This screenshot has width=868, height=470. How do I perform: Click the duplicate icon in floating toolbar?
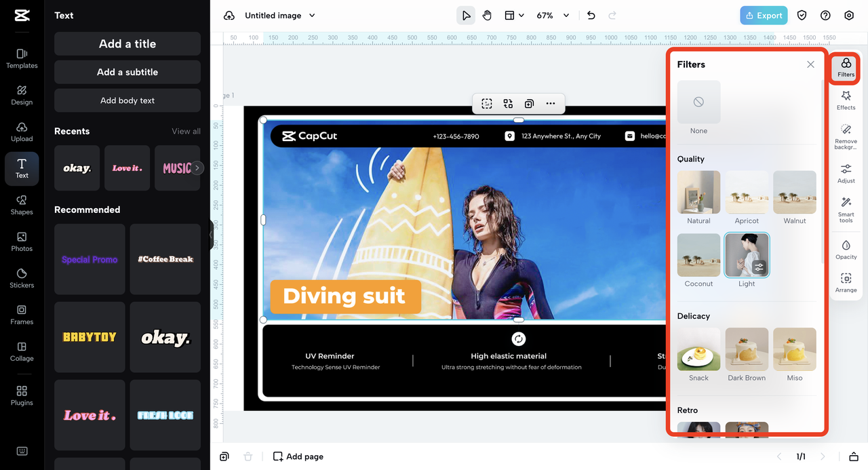pyautogui.click(x=529, y=104)
